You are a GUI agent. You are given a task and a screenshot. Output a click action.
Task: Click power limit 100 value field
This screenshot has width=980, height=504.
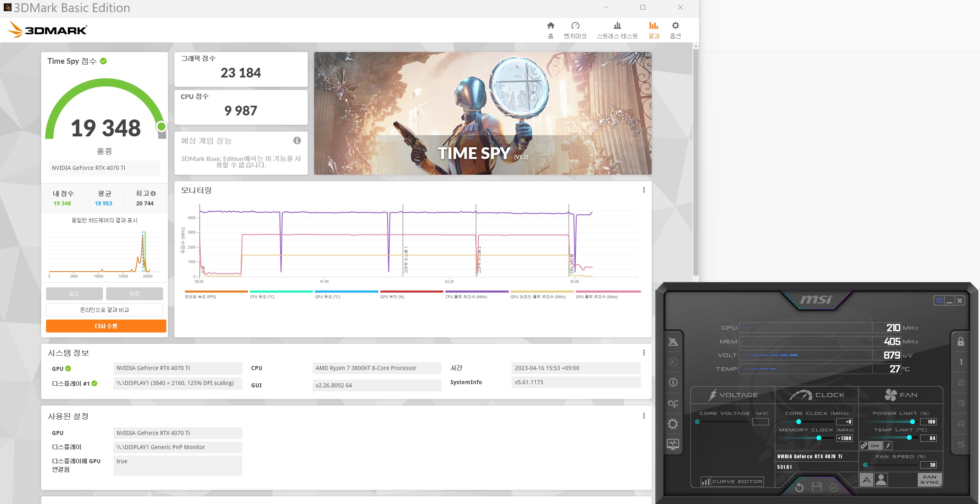(928, 422)
